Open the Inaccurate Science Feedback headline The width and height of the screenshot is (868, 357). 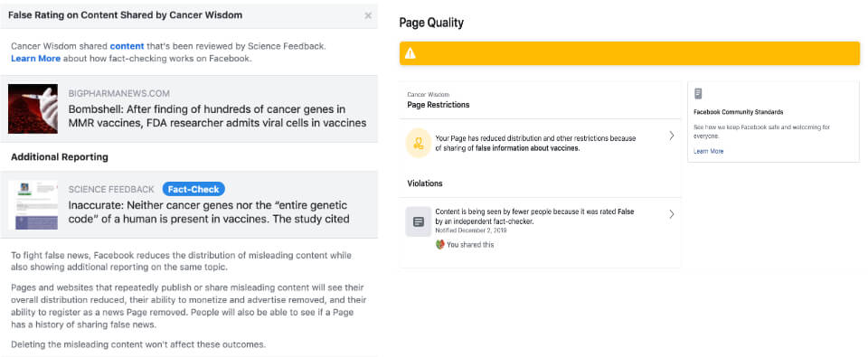coord(209,212)
